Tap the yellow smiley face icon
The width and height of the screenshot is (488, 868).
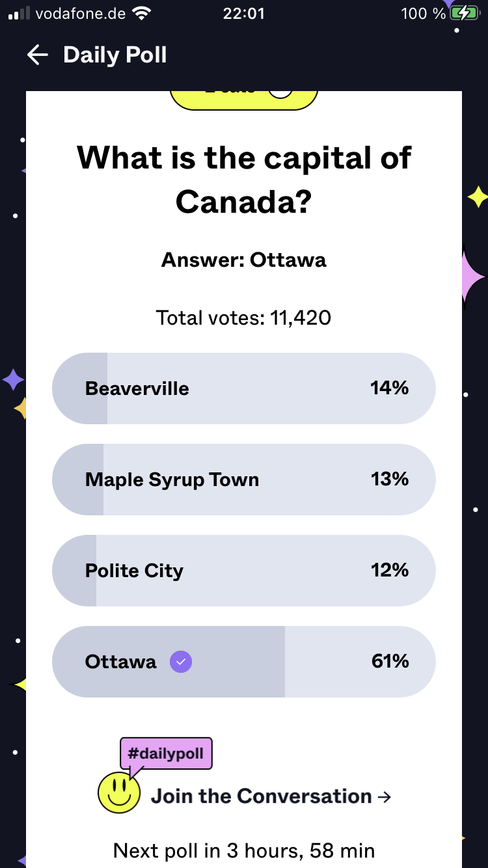tap(118, 793)
